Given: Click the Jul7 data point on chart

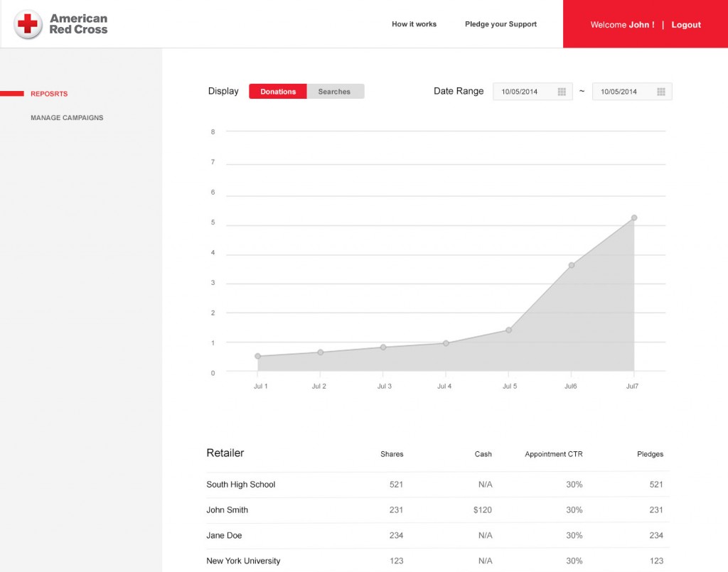Looking at the screenshot, I should tap(634, 217).
